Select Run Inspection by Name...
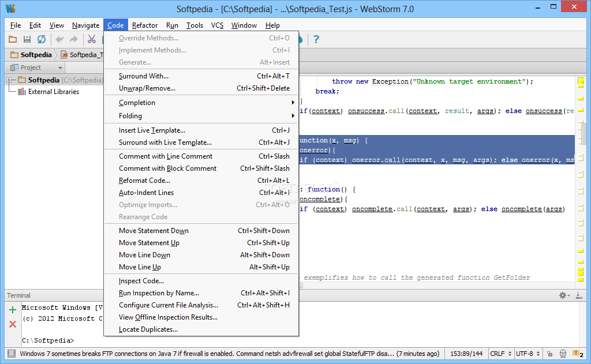The image size is (591, 364). point(201,293)
